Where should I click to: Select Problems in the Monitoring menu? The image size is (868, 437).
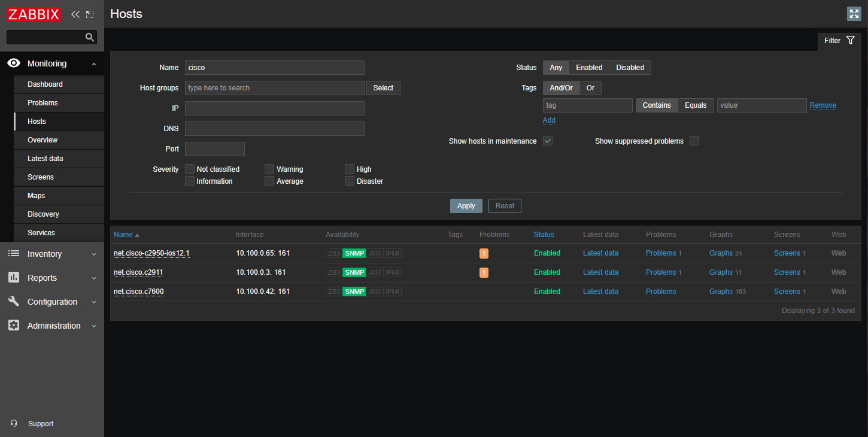coord(43,102)
